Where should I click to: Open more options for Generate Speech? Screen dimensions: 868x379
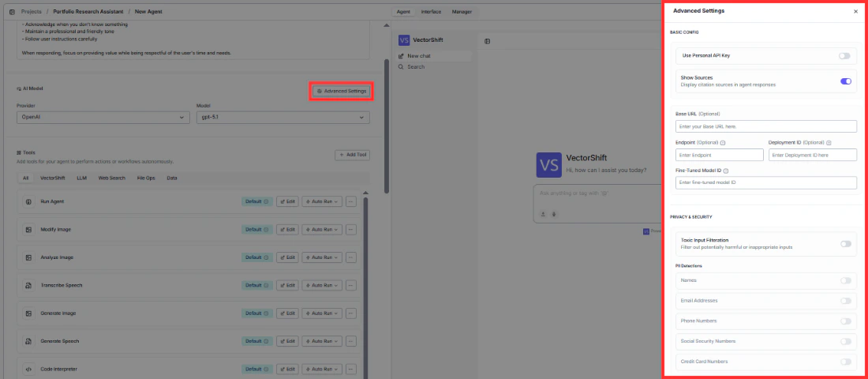351,341
